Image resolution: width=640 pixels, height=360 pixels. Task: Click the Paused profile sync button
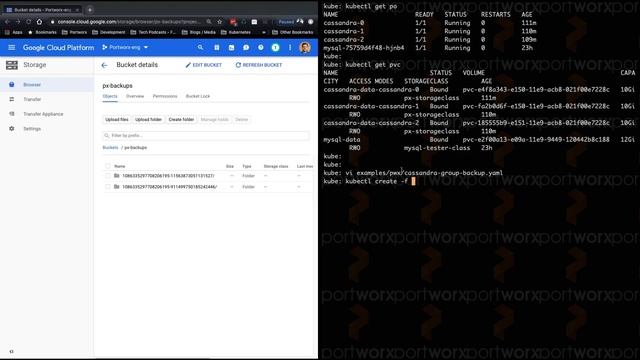click(291, 22)
